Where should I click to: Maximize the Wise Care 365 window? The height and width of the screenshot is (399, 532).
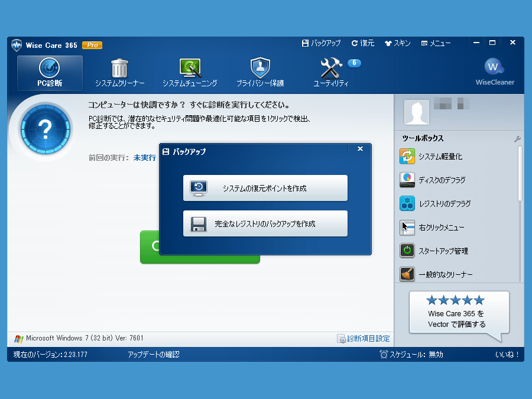(x=492, y=43)
